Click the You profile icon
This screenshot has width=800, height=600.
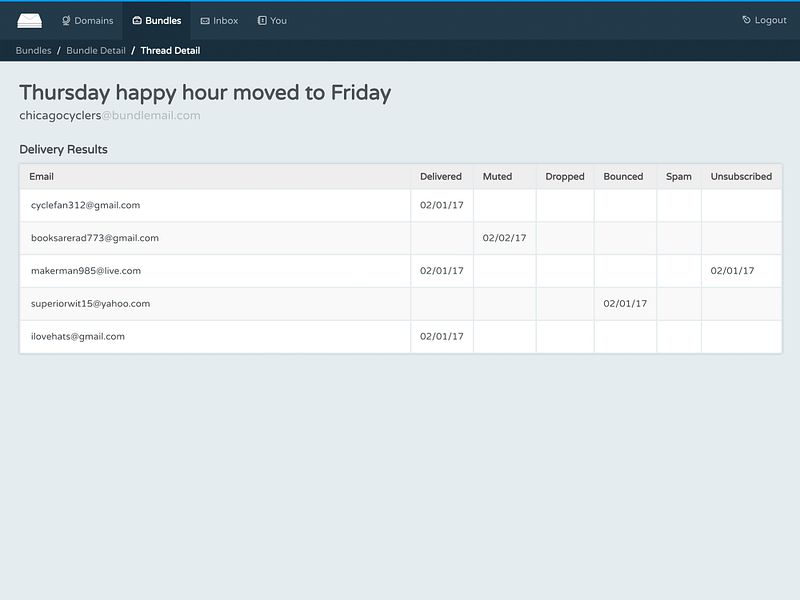pos(262,20)
